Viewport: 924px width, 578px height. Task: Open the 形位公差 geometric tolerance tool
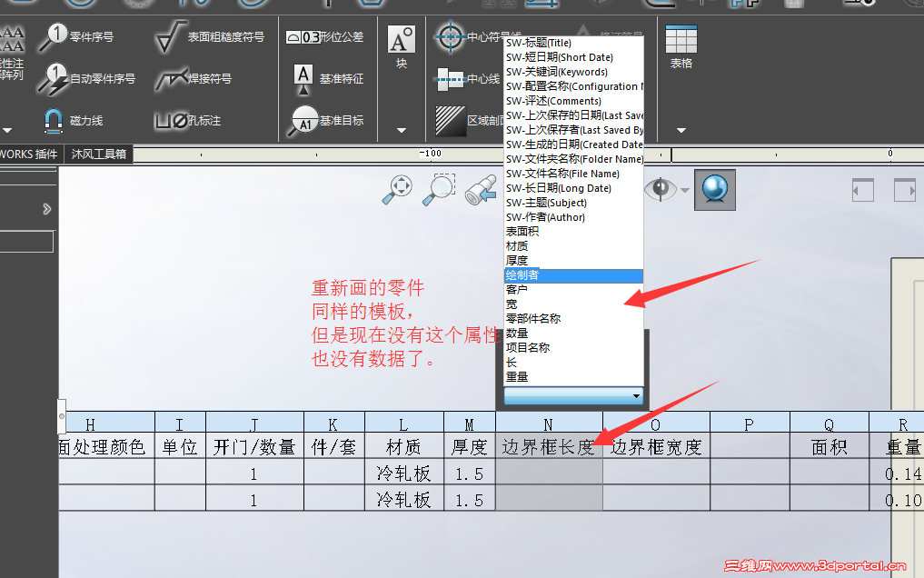click(x=324, y=37)
